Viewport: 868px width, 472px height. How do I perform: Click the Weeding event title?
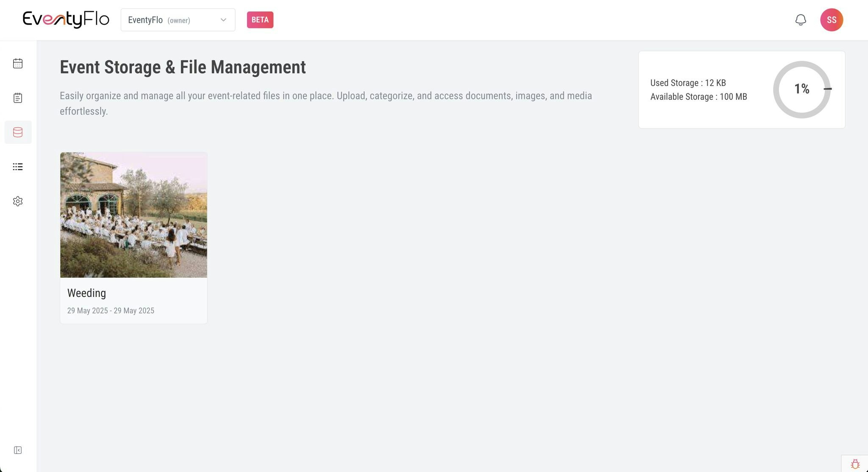coord(86,293)
